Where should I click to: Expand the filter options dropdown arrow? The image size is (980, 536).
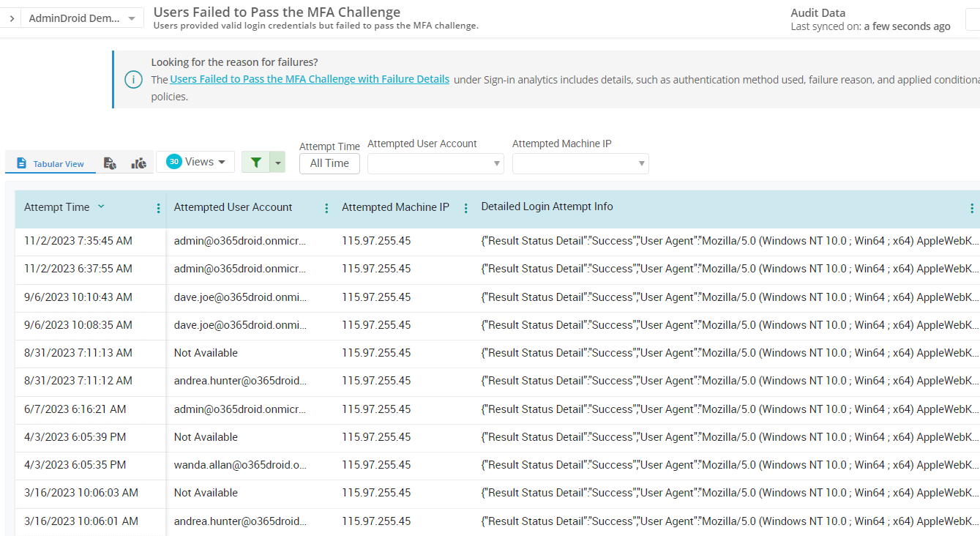(x=277, y=161)
